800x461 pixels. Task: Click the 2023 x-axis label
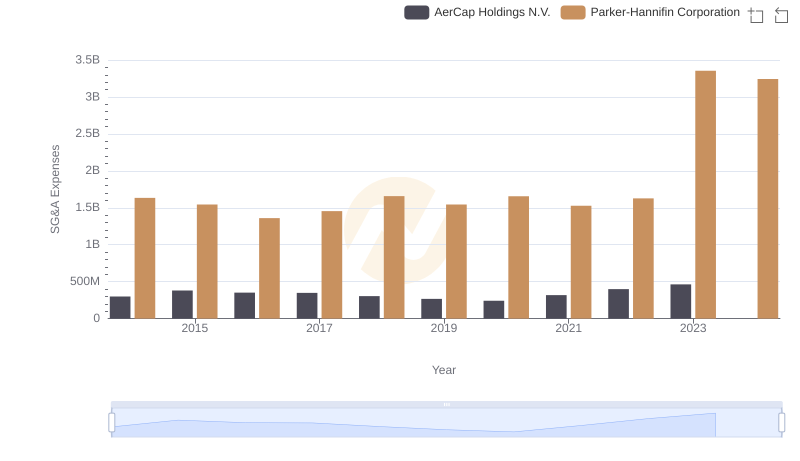click(x=693, y=328)
